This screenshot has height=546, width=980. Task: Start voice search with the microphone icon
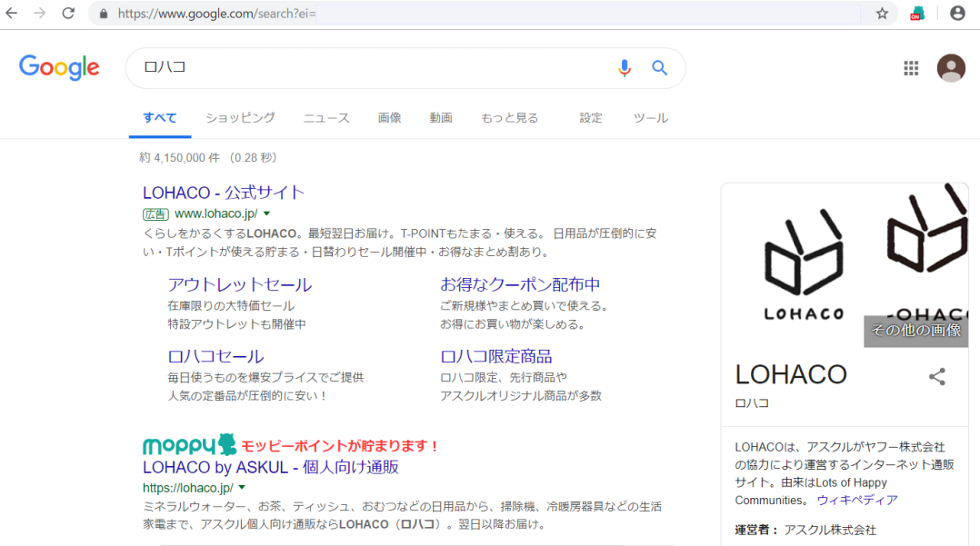(x=625, y=67)
